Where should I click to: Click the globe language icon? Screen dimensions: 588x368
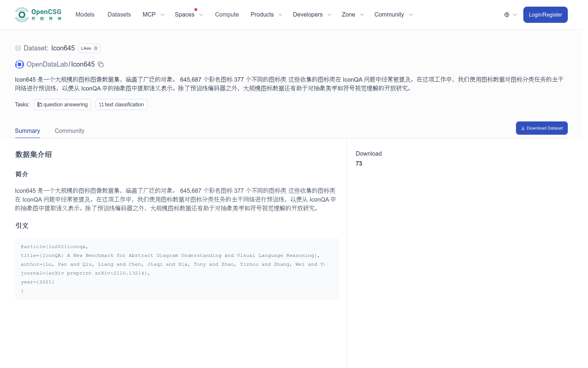click(507, 15)
